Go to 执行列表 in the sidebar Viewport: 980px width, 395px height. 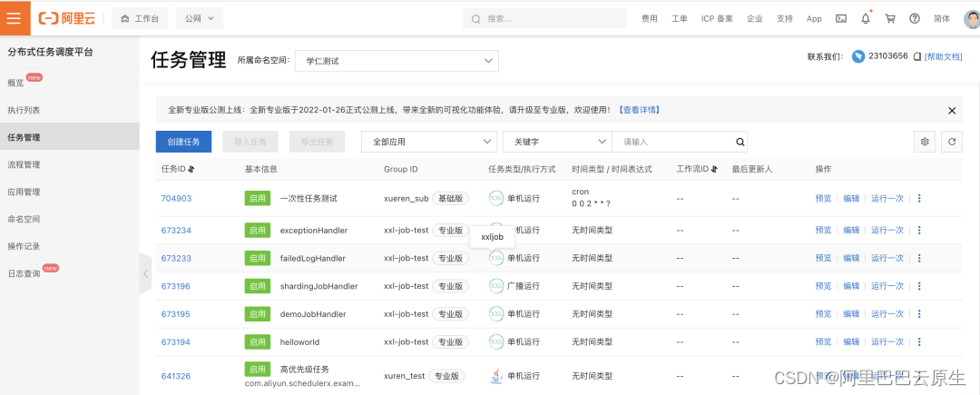point(24,110)
